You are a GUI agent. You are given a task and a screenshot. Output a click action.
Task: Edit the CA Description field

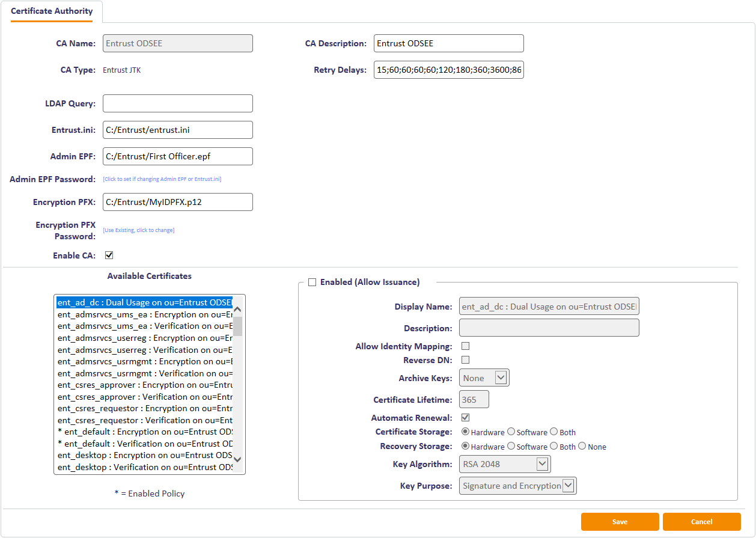click(449, 43)
